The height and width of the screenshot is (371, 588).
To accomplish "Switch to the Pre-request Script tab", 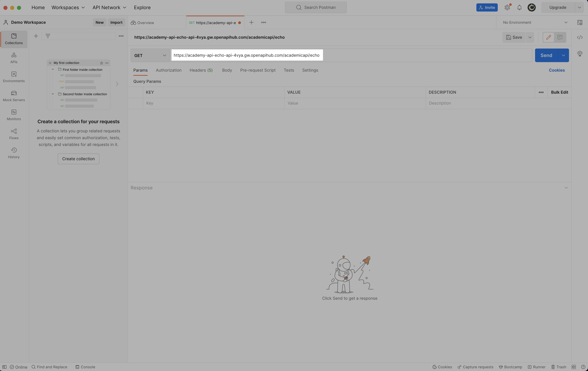I will point(258,70).
